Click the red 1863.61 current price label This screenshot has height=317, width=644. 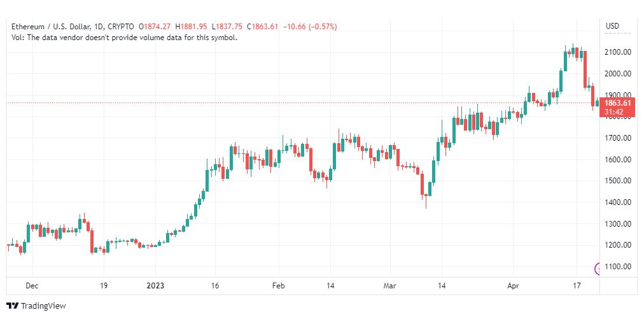[617, 103]
